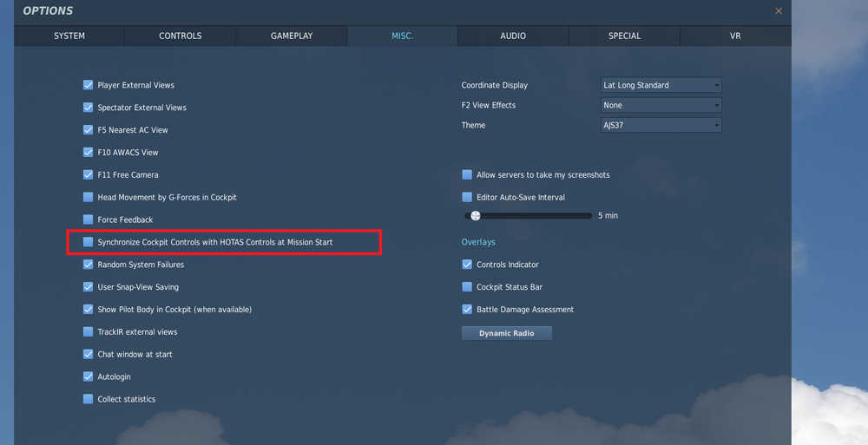Enable Collect statistics checkbox
This screenshot has height=445, width=868.
click(x=88, y=399)
